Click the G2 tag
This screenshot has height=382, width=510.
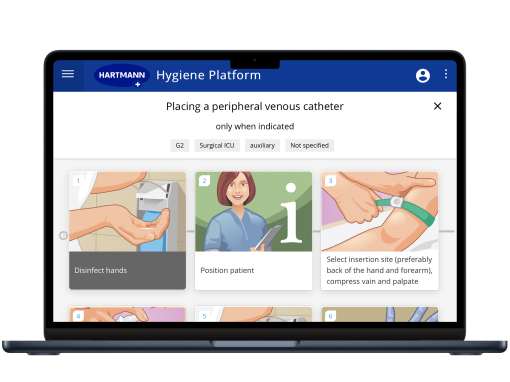180,146
